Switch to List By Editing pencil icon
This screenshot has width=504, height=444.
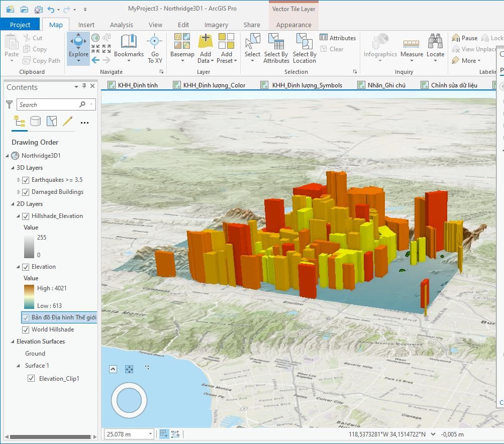[x=67, y=121]
